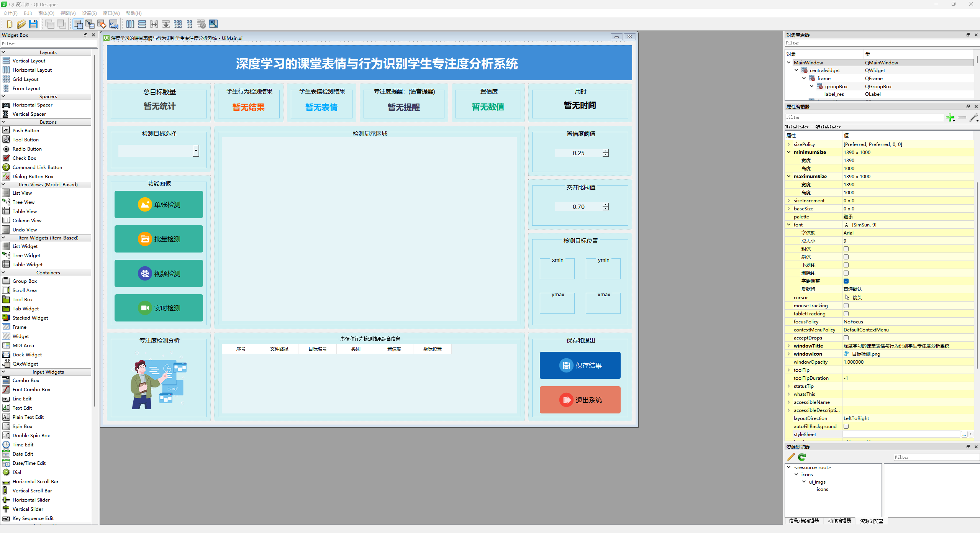Viewport: 980px width, 533px height.
Task: Click the Widget Box filter field
Action: click(x=48, y=44)
